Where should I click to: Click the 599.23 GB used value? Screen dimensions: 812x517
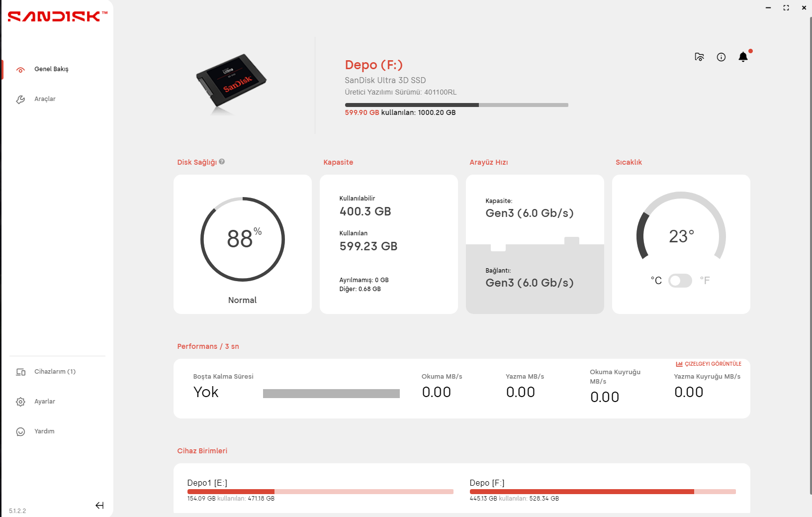368,246
